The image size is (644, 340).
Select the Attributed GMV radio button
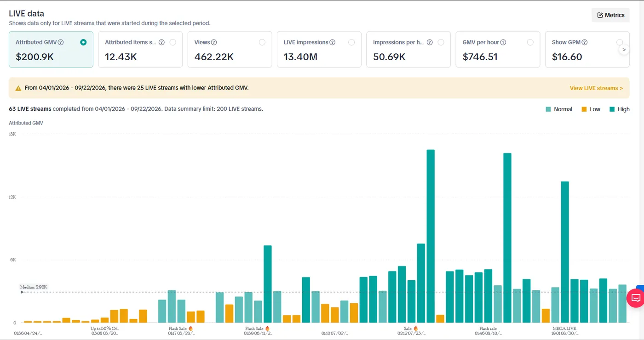point(83,42)
